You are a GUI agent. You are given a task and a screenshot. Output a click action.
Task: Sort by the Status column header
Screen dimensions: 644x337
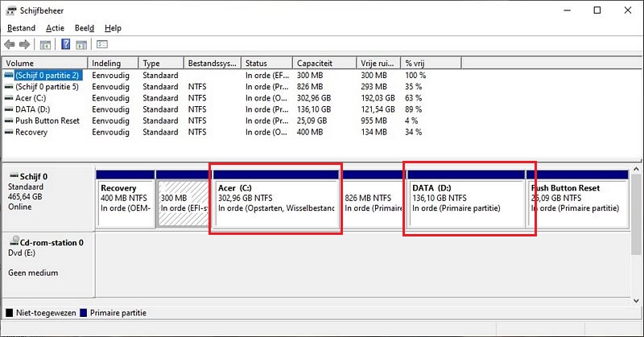267,64
